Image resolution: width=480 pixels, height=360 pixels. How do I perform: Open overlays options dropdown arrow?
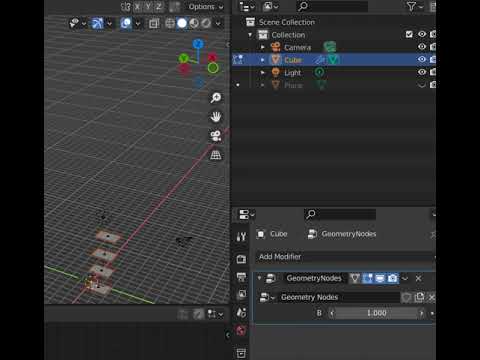click(x=138, y=24)
